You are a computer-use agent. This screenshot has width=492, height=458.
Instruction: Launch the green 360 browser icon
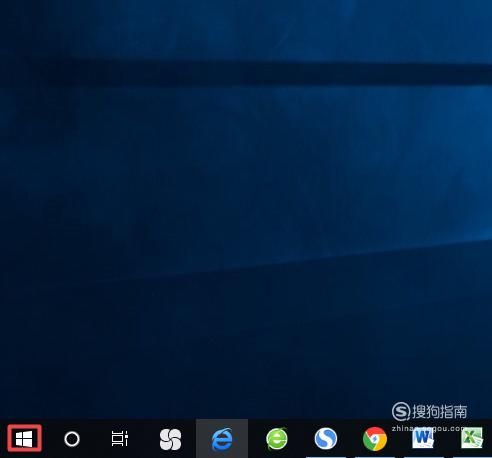click(277, 439)
